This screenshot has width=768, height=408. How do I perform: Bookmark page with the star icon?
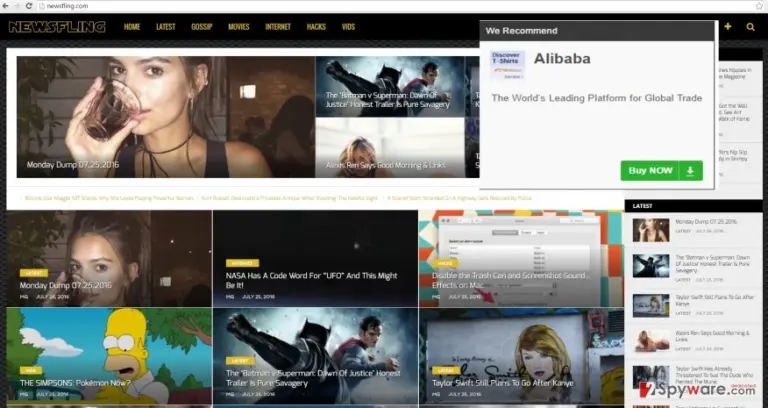pyautogui.click(x=759, y=6)
